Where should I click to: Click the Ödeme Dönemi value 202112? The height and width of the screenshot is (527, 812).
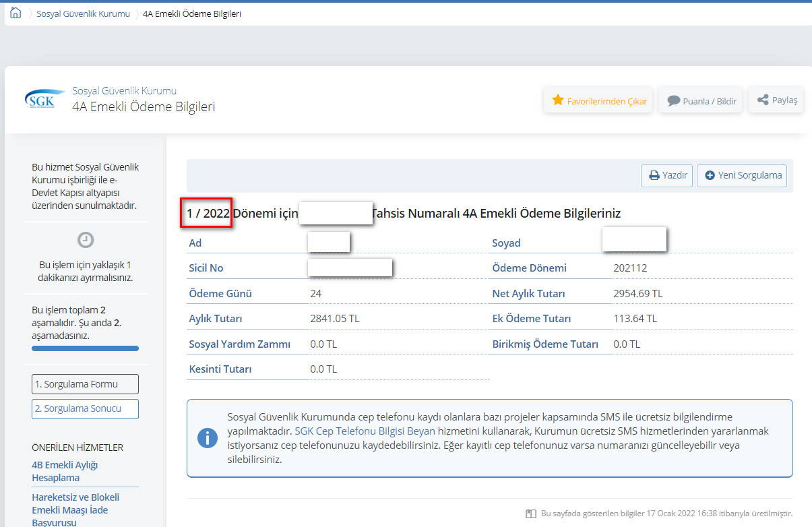[x=630, y=268]
